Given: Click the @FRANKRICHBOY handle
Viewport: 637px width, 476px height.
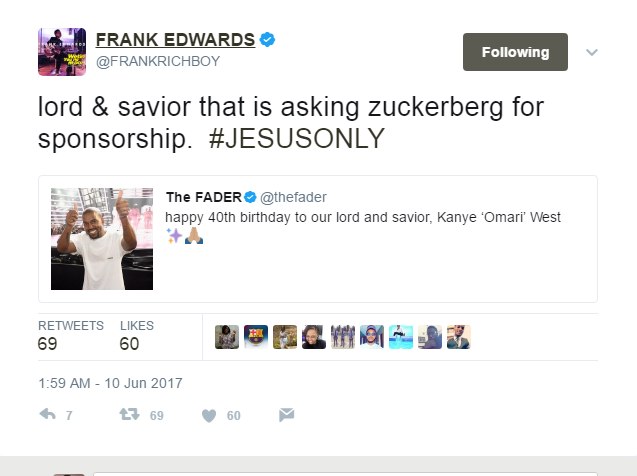Looking at the screenshot, I should (x=157, y=61).
